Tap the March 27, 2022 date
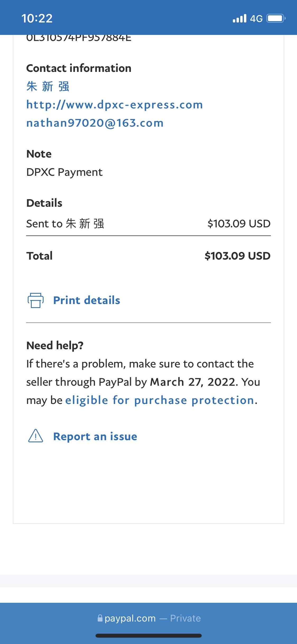Image resolution: width=297 pixels, height=644 pixels. tap(192, 382)
